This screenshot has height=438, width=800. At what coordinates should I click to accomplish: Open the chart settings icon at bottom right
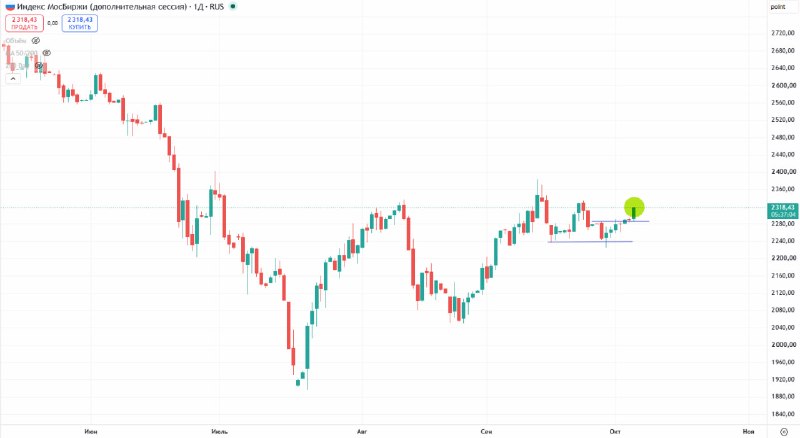coord(784,432)
